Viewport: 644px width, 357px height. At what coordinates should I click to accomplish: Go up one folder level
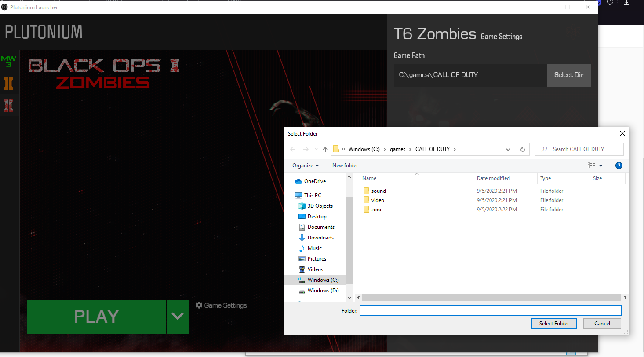point(325,149)
